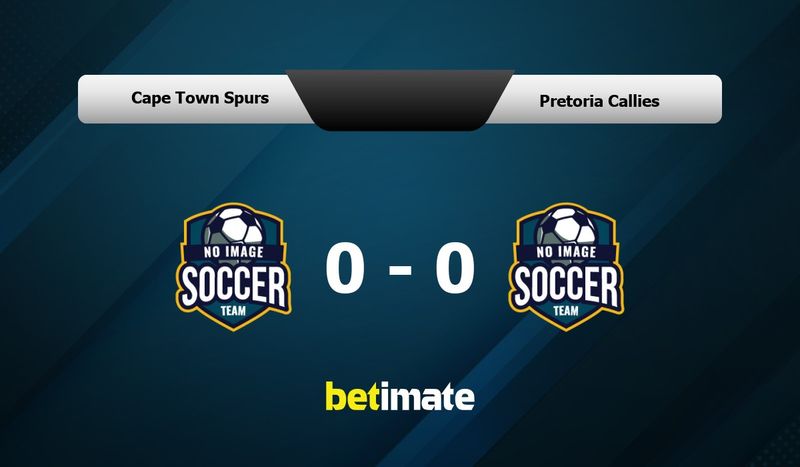Select the Cape Town Spurs placeholder team badge
Viewport: 800px width, 467px height.
pyautogui.click(x=234, y=267)
